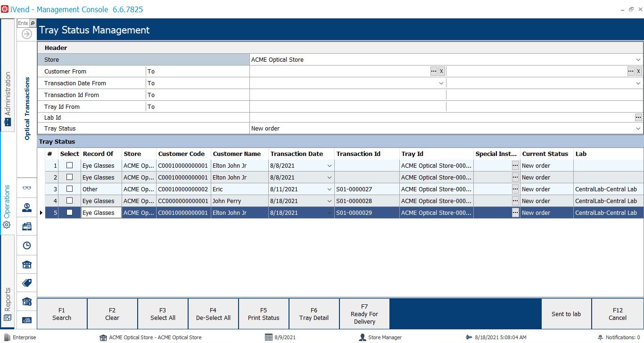
Task: Open the Tray Status dropdown
Action: [x=639, y=128]
